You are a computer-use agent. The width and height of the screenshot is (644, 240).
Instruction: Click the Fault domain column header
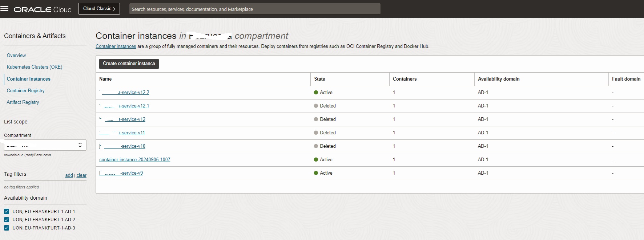626,79
